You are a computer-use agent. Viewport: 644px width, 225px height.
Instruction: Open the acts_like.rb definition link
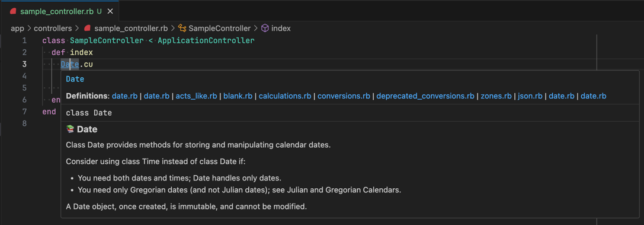196,96
